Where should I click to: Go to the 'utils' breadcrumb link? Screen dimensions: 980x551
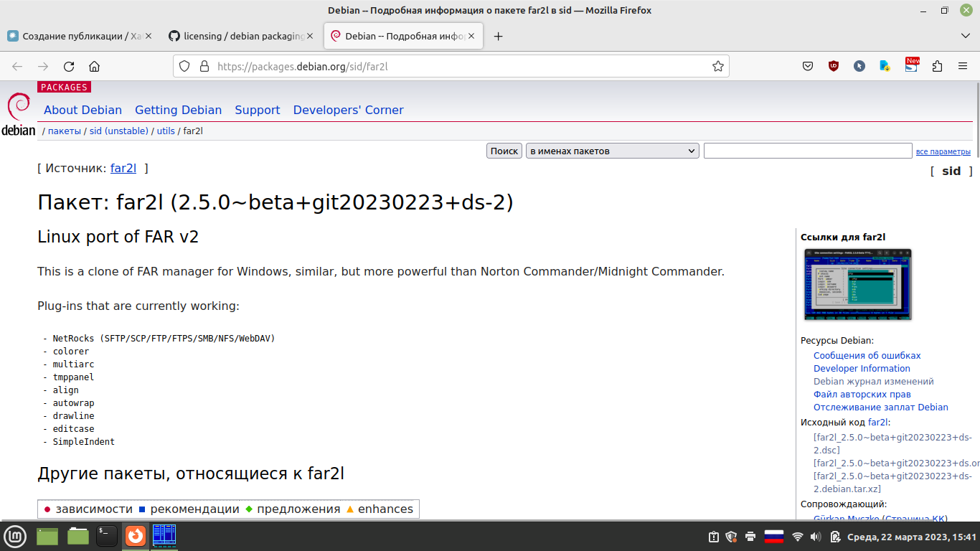click(166, 131)
